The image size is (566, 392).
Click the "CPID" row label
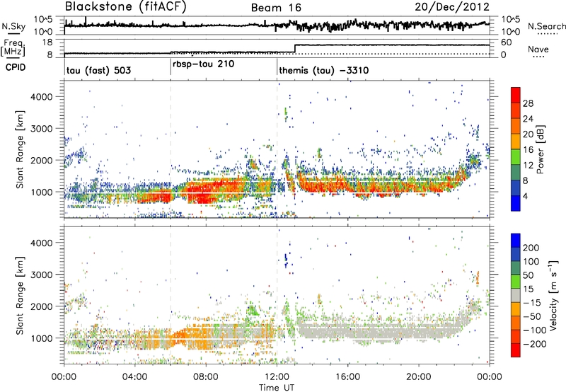16,67
